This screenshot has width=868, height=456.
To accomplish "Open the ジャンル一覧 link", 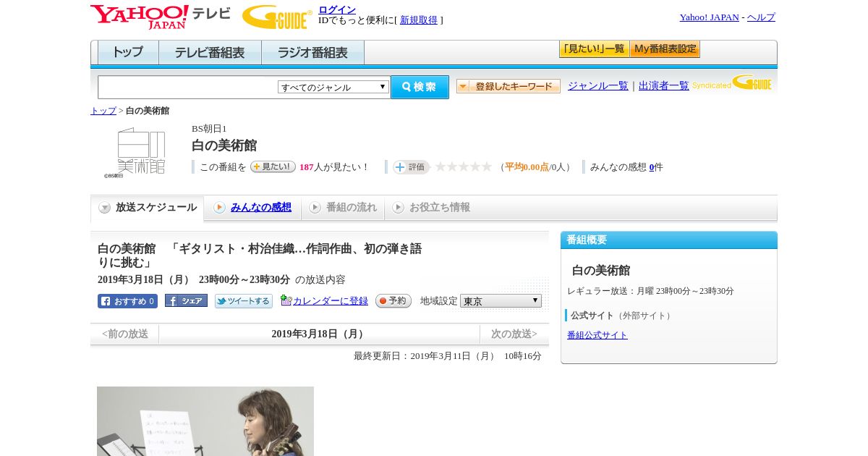I will click(x=598, y=86).
